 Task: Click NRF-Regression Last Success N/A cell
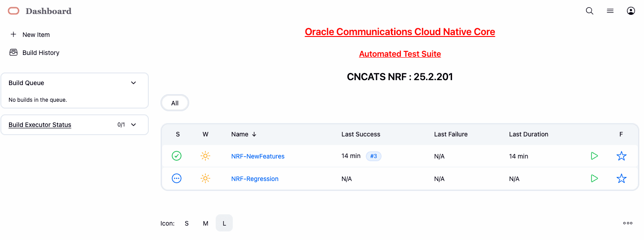pos(346,179)
